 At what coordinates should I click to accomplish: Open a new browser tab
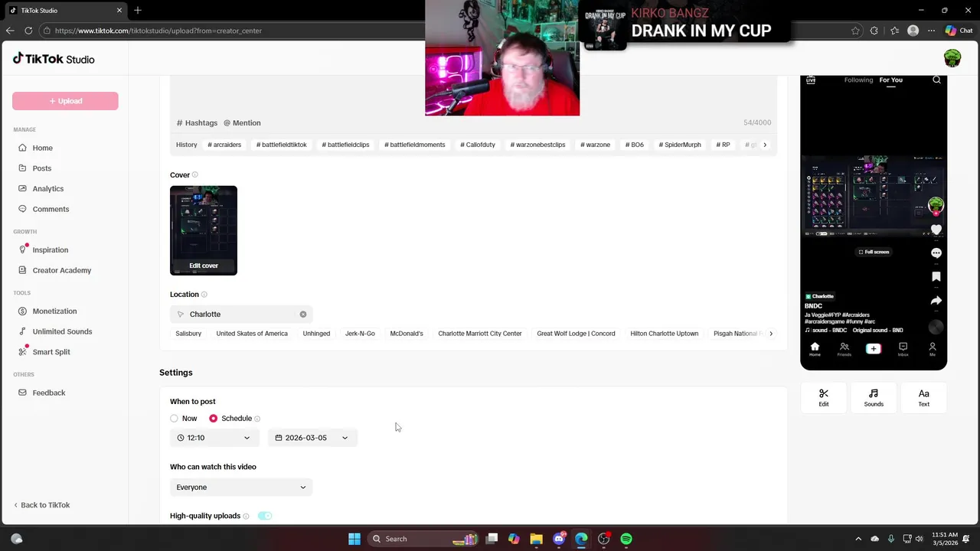pos(138,11)
